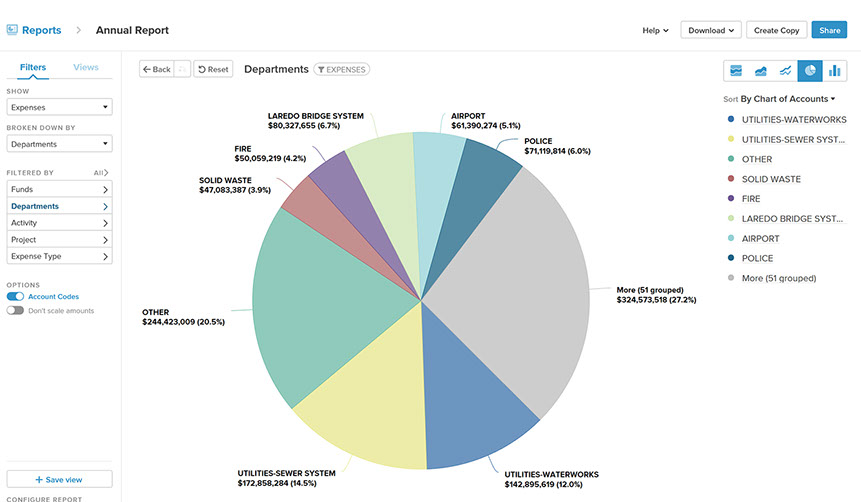
Task: Select OTHER in the legend
Action: 757,159
